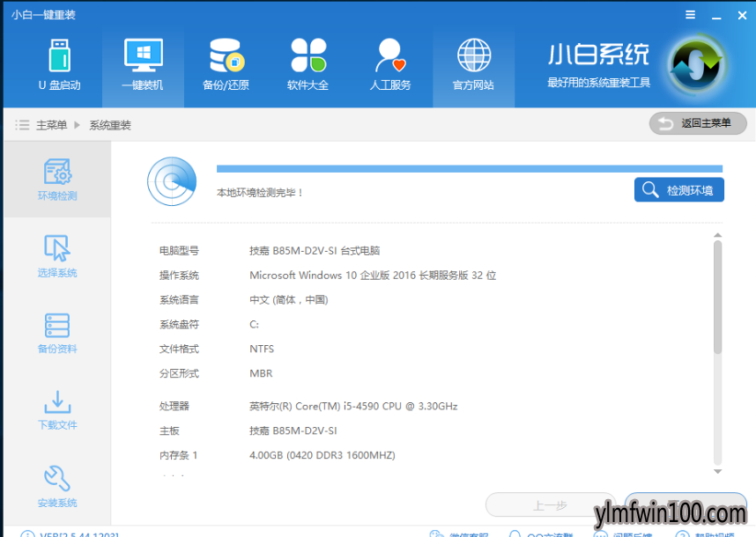The height and width of the screenshot is (537, 756).
Task: Click the 本地环境检测完毕 status text
Action: click(260, 193)
